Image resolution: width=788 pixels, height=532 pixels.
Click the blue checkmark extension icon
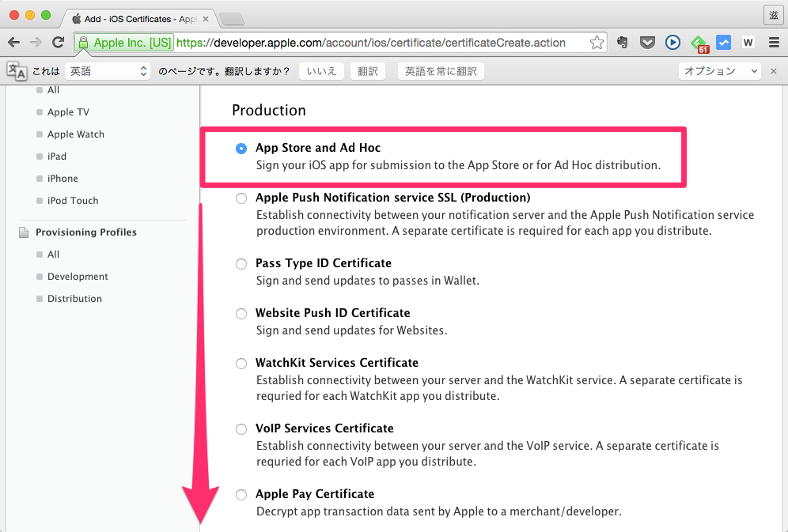[723, 43]
